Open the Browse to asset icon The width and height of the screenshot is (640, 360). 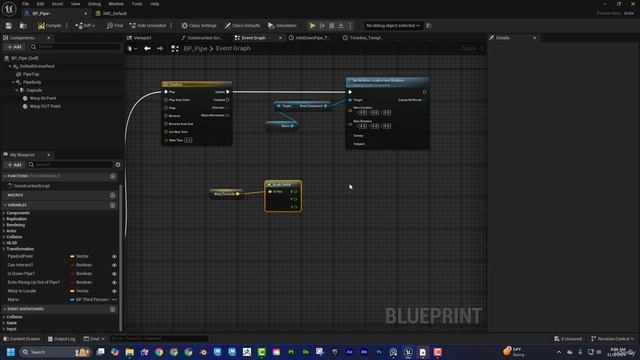23,25
